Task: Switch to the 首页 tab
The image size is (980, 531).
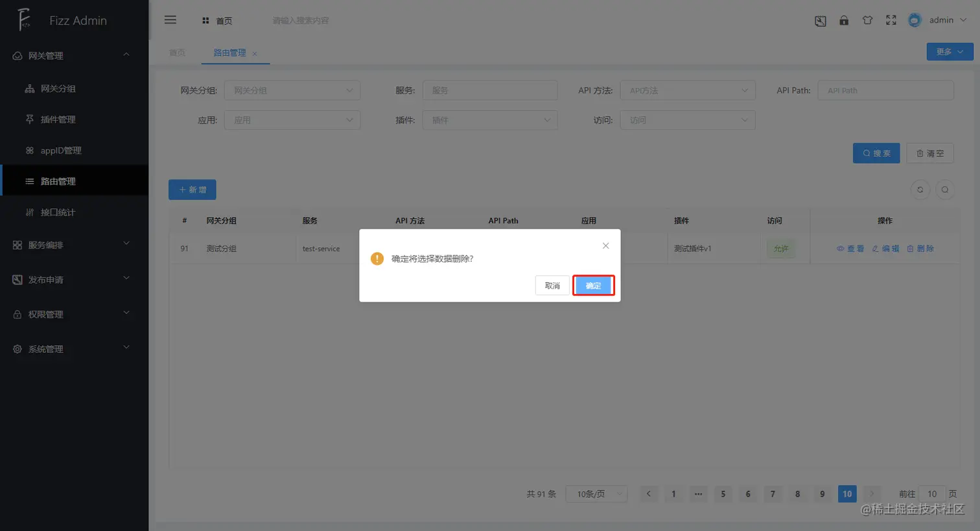Action: [177, 52]
